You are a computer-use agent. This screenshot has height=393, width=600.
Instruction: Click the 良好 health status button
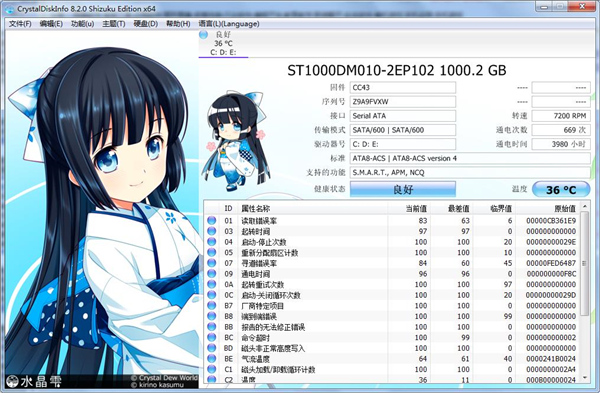point(403,189)
